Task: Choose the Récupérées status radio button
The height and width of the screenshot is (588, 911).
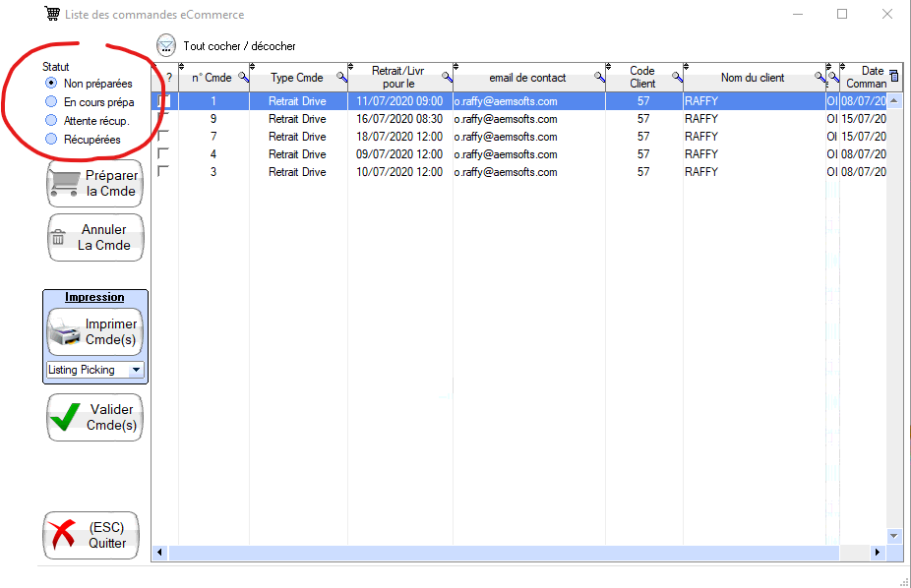Action: 52,140
